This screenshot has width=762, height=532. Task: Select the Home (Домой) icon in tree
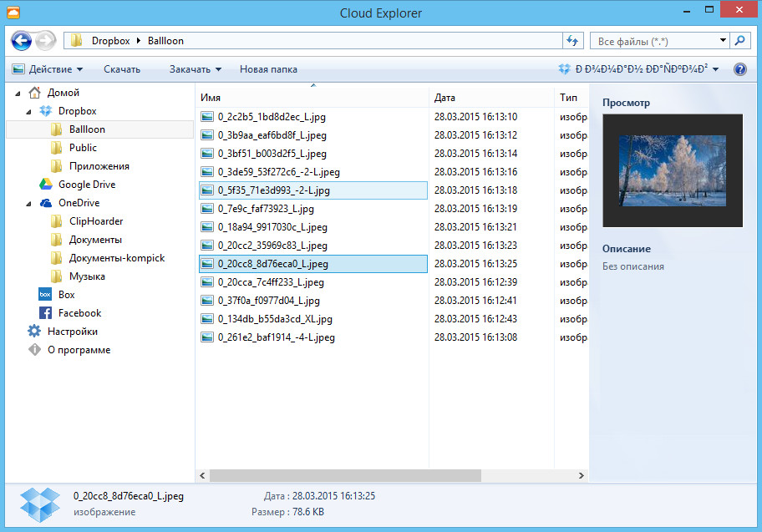coord(34,93)
